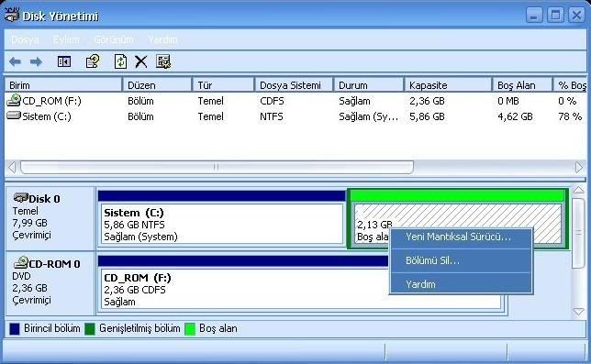This screenshot has width=591, height=364.
Task: Open the Help toolbar icon with question mark
Action: click(93, 61)
